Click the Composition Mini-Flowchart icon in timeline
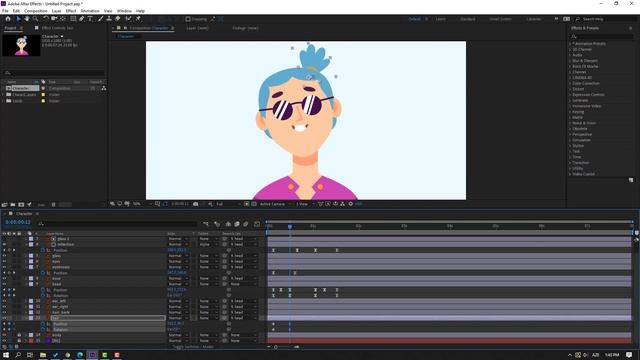640x360 pixels. pos(206,224)
